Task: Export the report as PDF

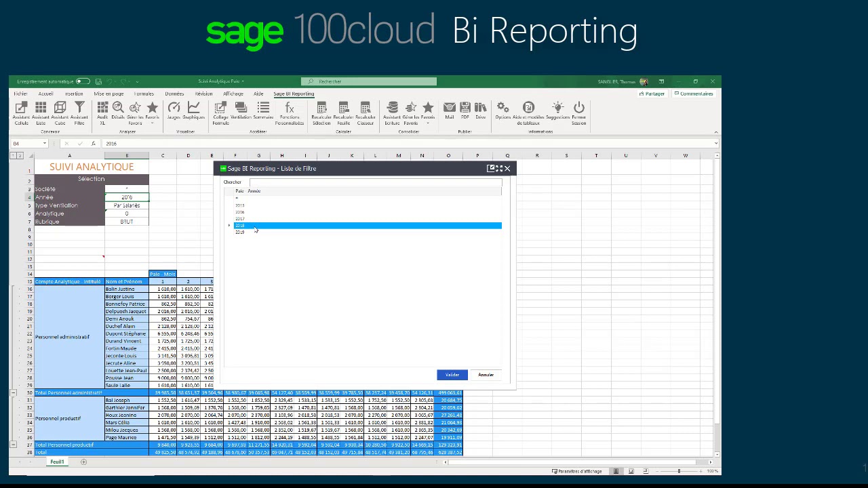Action: 465,110
